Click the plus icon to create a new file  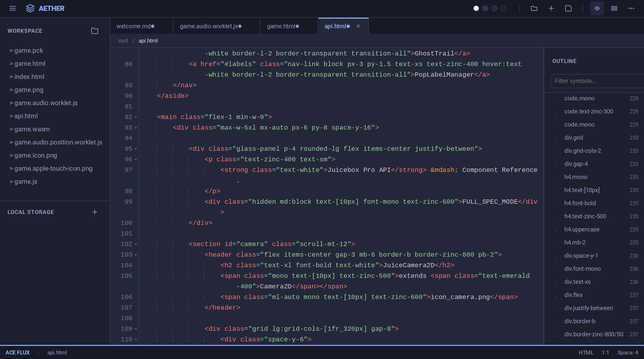pyautogui.click(x=551, y=8)
